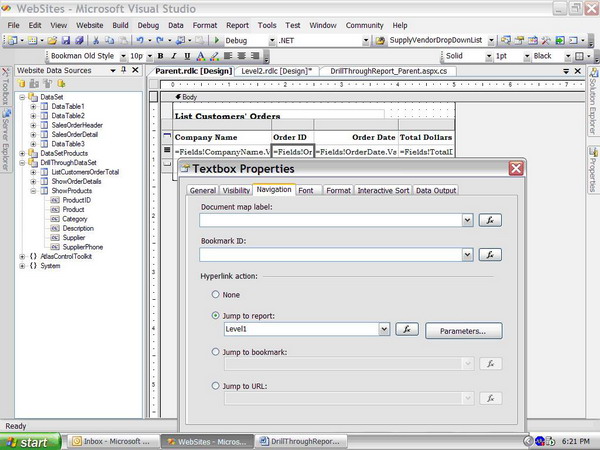Screen dimensions: 600x450
Task: Click the background color highlighter icon
Action: coord(214,56)
